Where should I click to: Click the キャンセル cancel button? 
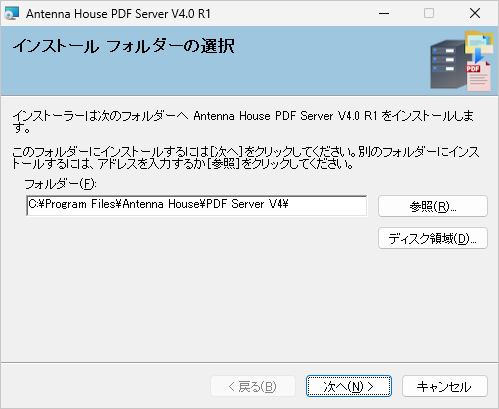pos(445,386)
